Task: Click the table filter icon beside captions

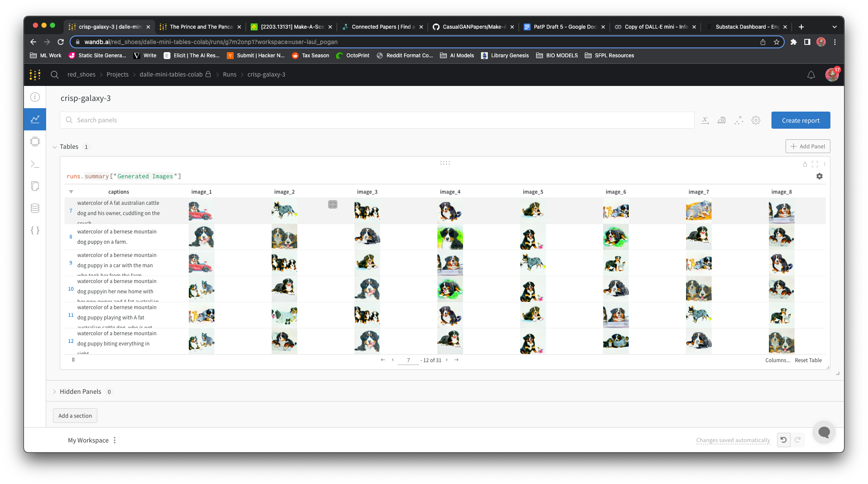Action: 71,192
